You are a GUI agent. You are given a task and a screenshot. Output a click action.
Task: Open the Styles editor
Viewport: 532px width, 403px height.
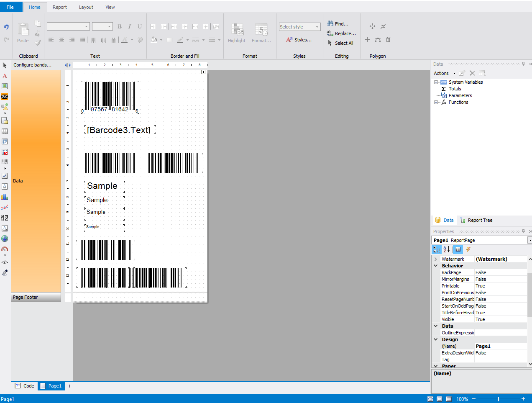click(299, 40)
